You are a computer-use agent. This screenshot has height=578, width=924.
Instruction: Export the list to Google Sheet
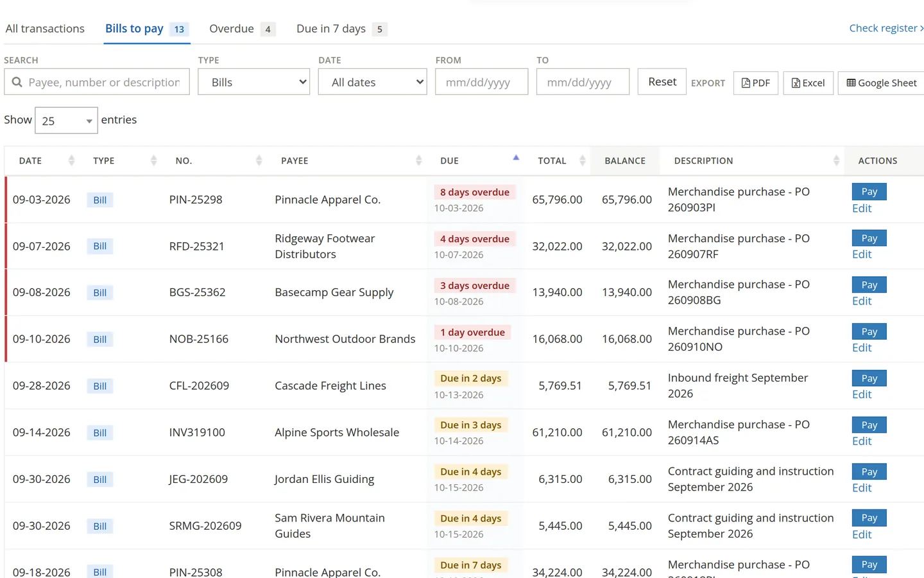pos(882,83)
